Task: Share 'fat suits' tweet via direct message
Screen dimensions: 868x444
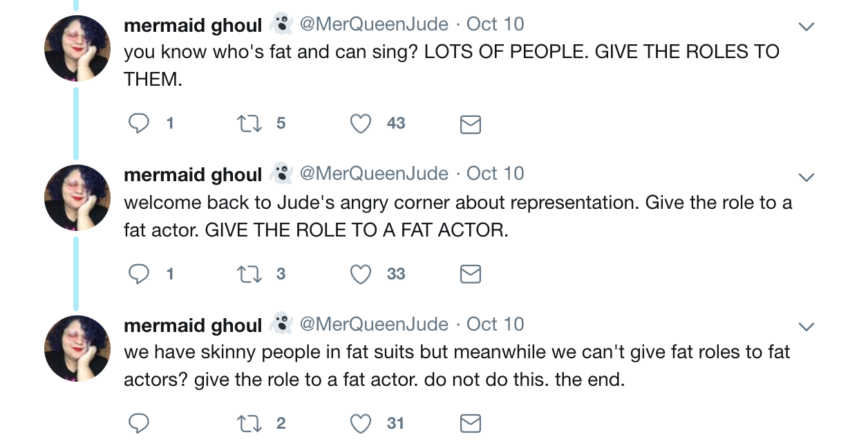Action: pyautogui.click(x=470, y=423)
